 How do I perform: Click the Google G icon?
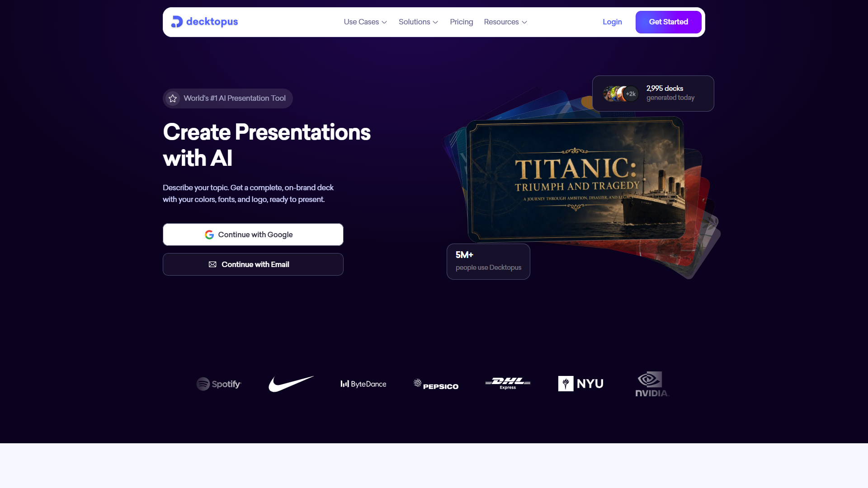coord(209,235)
